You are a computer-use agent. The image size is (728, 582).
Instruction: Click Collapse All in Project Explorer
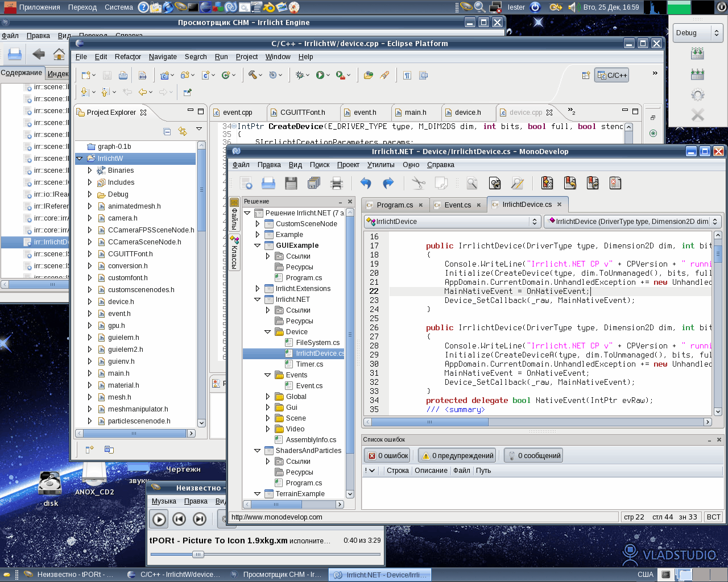click(x=167, y=131)
